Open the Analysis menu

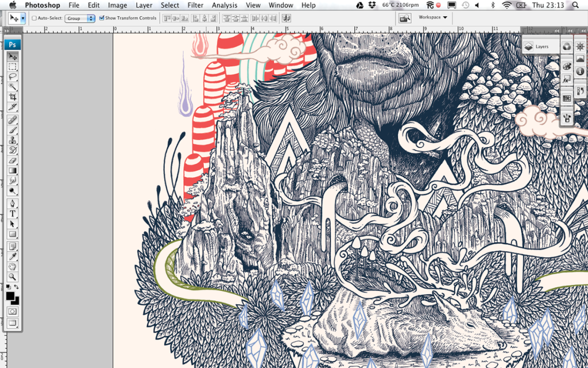(x=225, y=5)
